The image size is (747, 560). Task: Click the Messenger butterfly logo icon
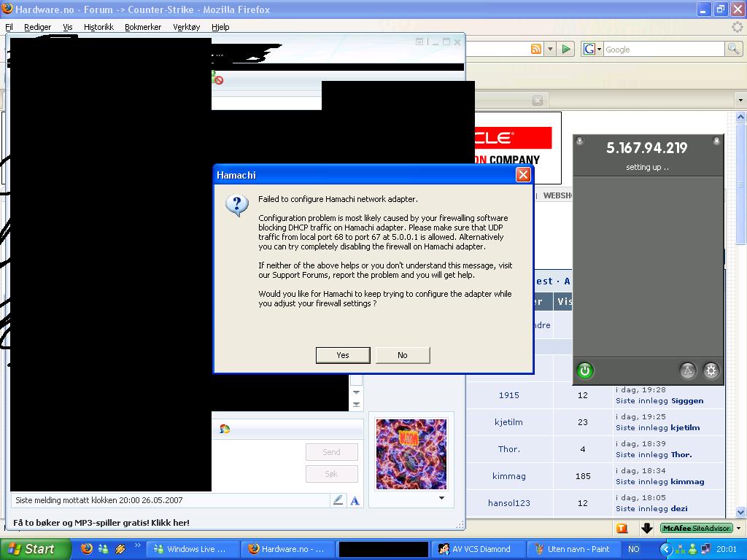click(225, 429)
